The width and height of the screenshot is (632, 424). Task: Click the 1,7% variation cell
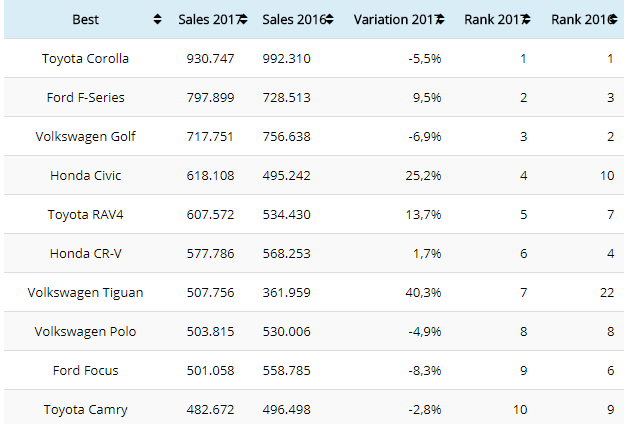(x=427, y=254)
